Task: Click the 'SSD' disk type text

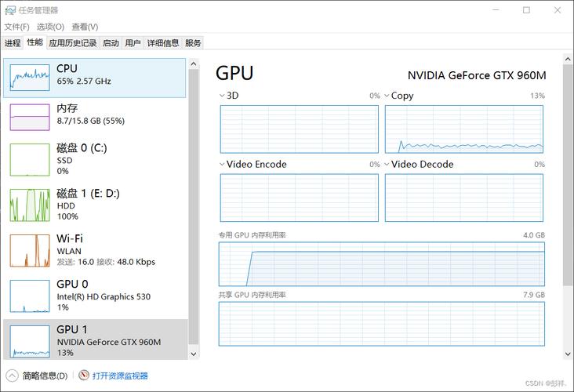Action: 64,160
